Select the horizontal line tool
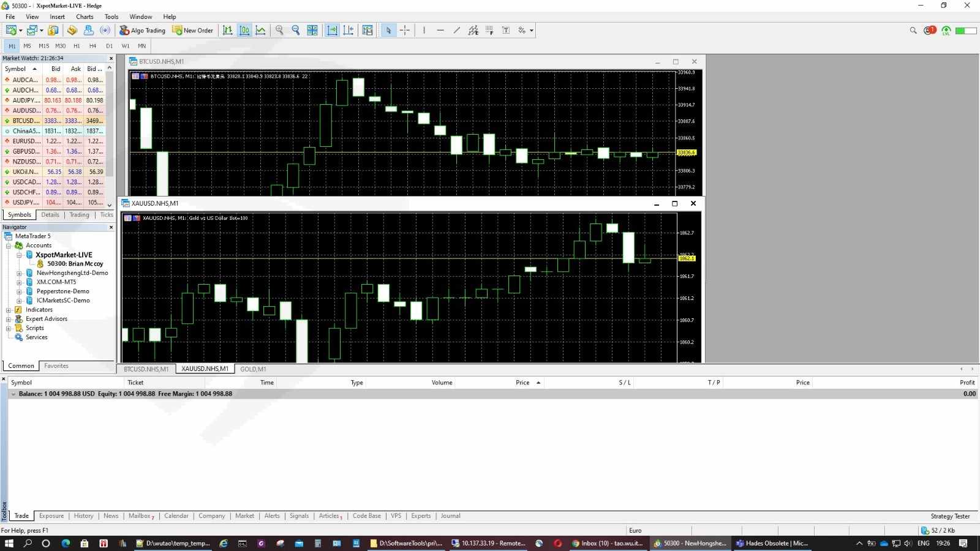The width and height of the screenshot is (980, 551). point(440,30)
